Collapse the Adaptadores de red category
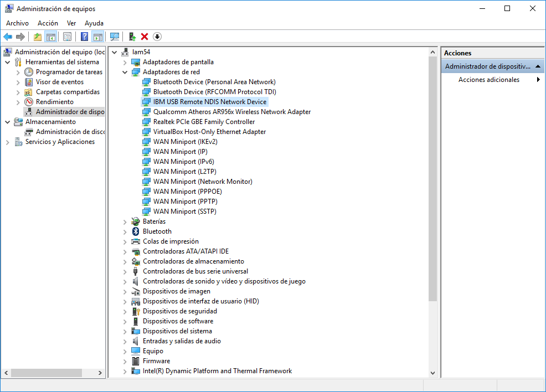Screen dimensions: 546x392 click(x=125, y=73)
